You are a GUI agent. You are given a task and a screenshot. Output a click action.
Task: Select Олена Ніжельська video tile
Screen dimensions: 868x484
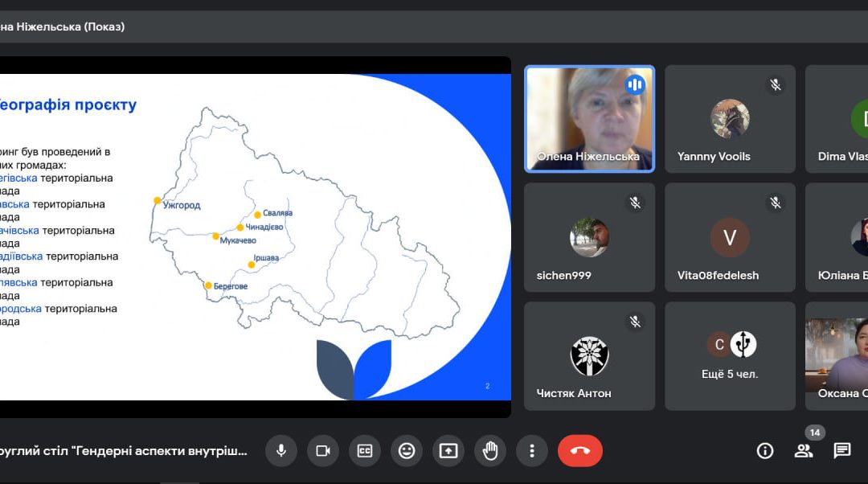(x=590, y=119)
